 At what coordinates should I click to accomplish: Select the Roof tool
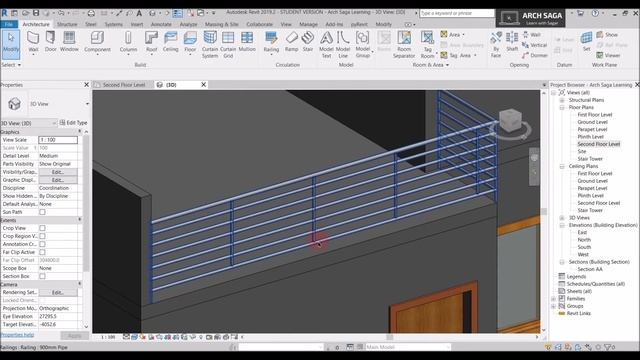(x=151, y=42)
